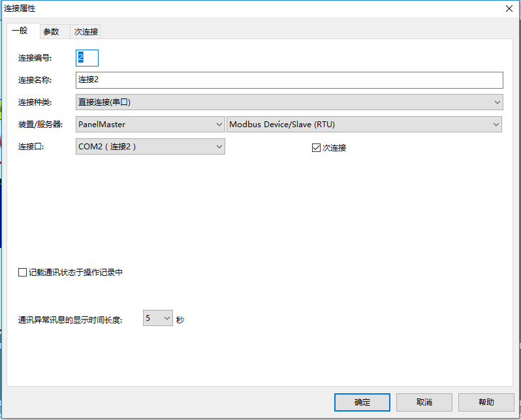Click the 连接编号 number field

[87, 58]
